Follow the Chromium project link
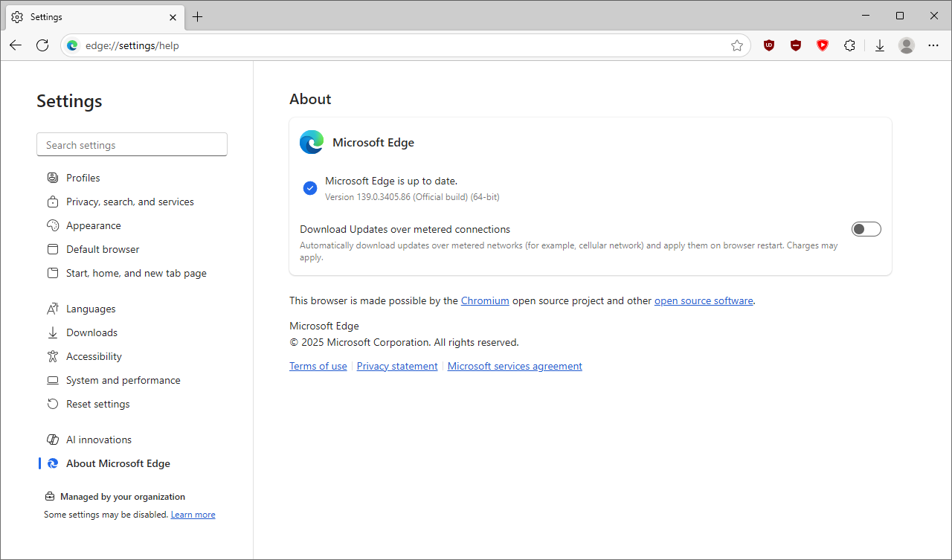This screenshot has width=952, height=560. point(485,300)
